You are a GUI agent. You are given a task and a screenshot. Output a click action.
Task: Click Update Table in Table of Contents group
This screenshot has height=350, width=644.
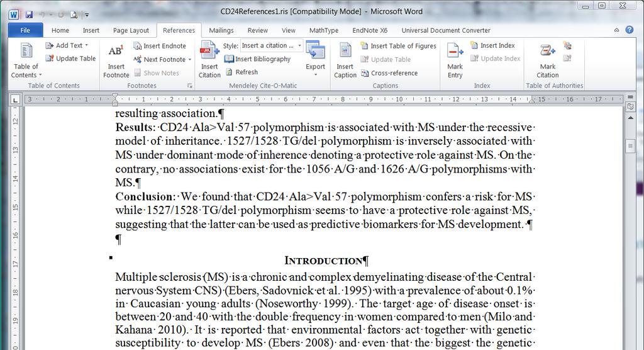(70, 59)
